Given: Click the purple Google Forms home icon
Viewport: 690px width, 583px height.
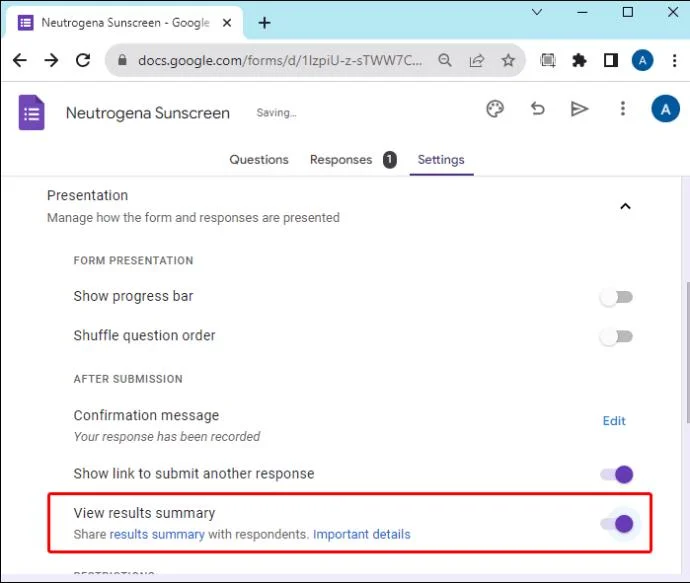Looking at the screenshot, I should click(x=32, y=112).
